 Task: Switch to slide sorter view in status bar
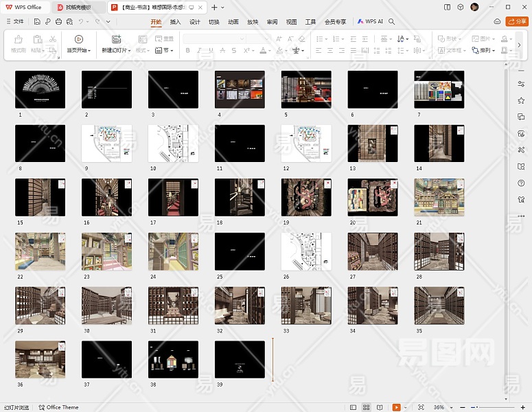[367, 407]
